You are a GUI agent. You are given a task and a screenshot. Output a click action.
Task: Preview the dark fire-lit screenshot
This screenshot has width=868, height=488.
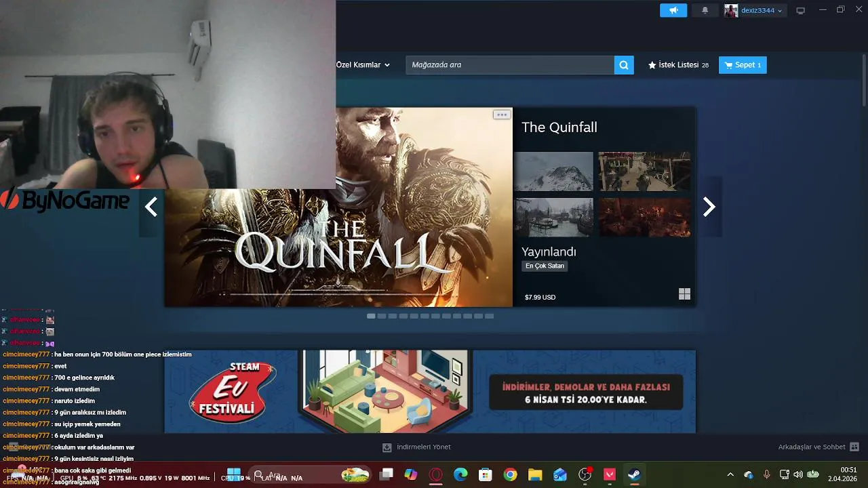[x=644, y=217]
